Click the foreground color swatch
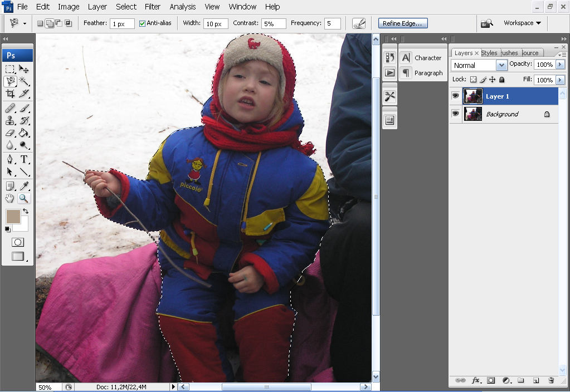Screen dimensions: 570x392 (13, 217)
